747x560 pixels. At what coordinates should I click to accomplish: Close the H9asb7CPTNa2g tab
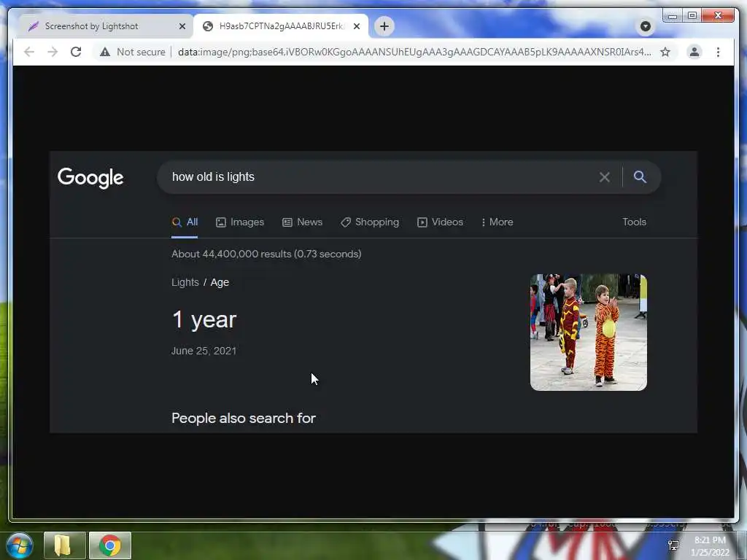pyautogui.click(x=356, y=27)
